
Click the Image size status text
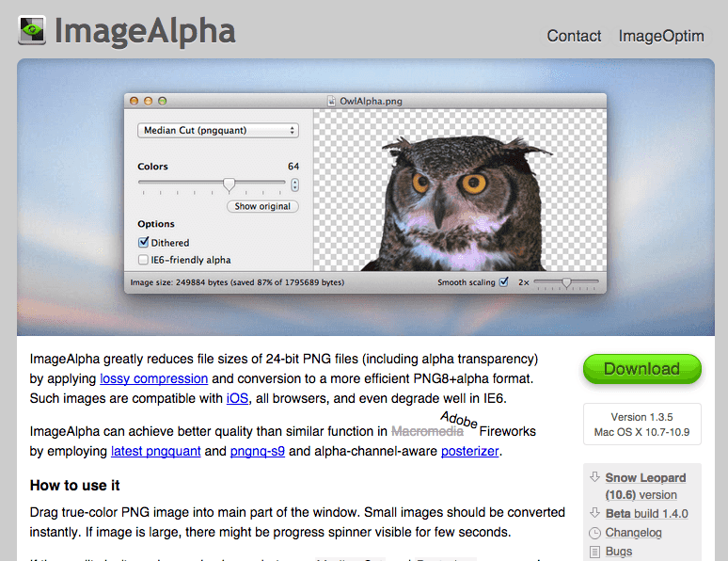(237, 282)
